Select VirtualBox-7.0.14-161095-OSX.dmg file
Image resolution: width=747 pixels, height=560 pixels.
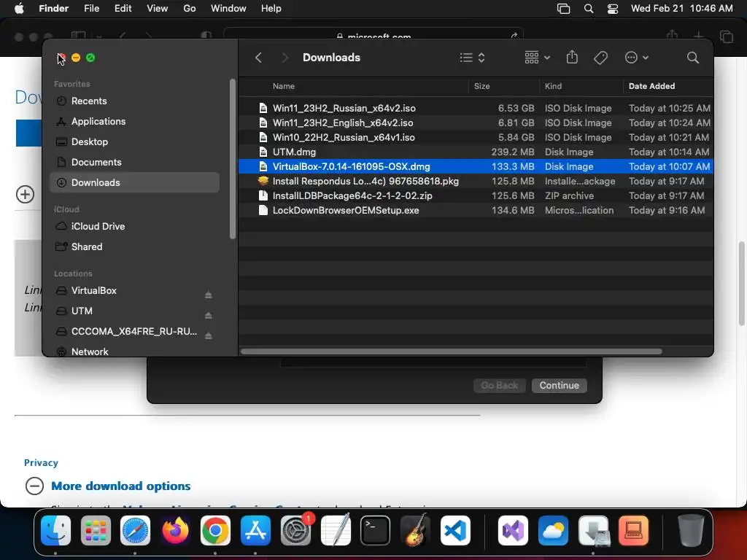click(x=476, y=167)
